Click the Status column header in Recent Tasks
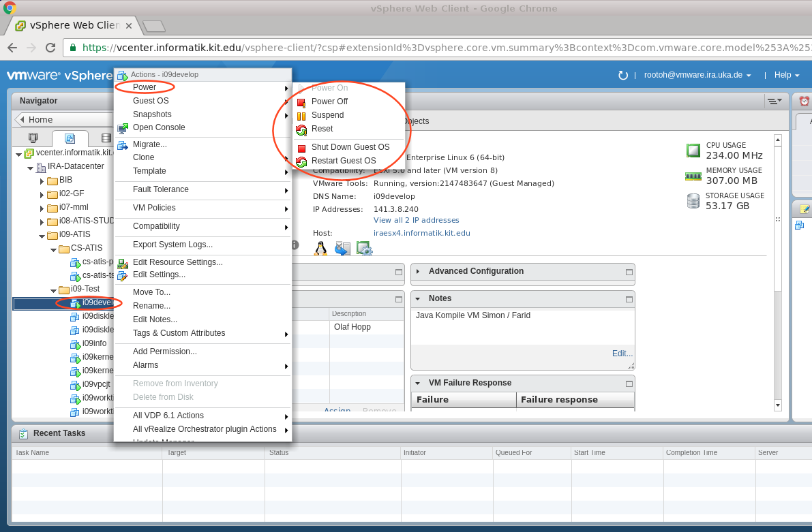This screenshot has height=532, width=812. click(x=333, y=453)
